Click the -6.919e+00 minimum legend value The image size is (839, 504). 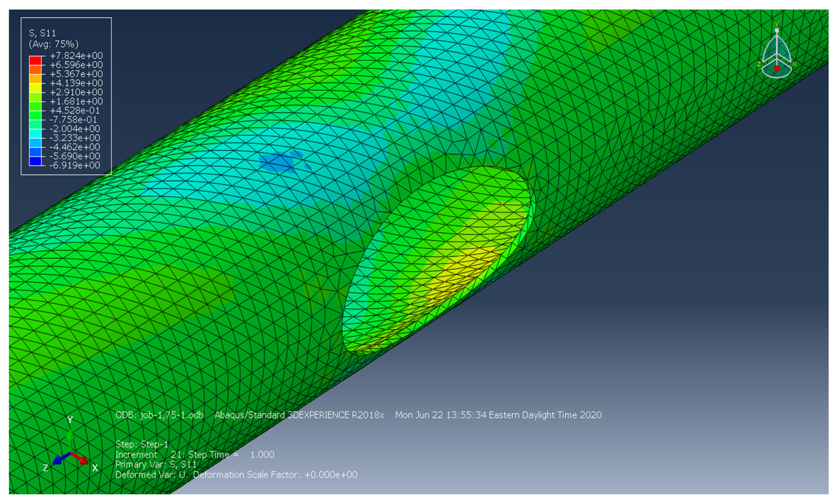point(75,165)
